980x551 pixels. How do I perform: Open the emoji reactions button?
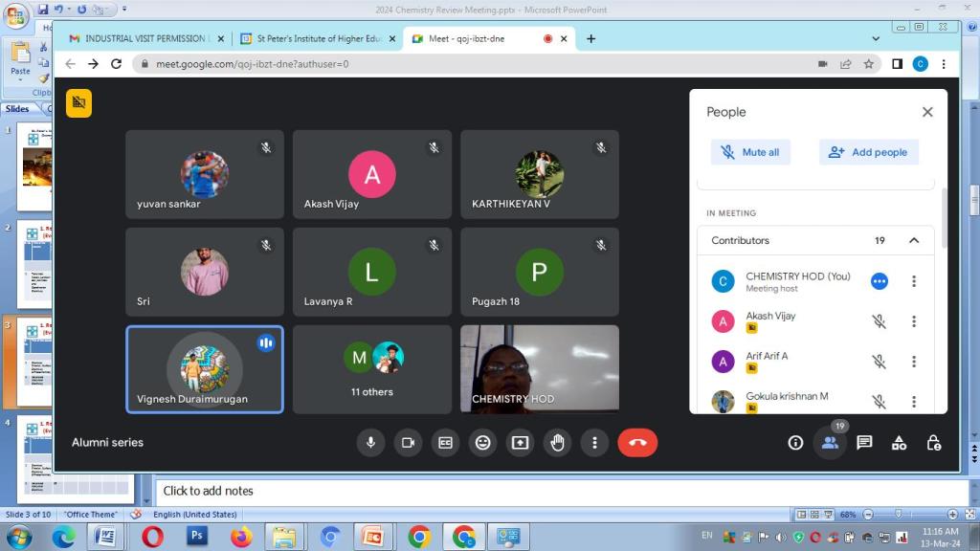pos(482,442)
